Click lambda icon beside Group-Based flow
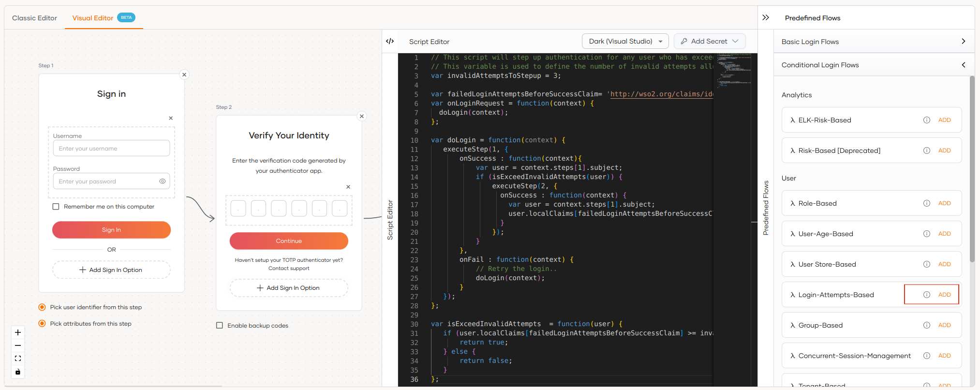 792,325
